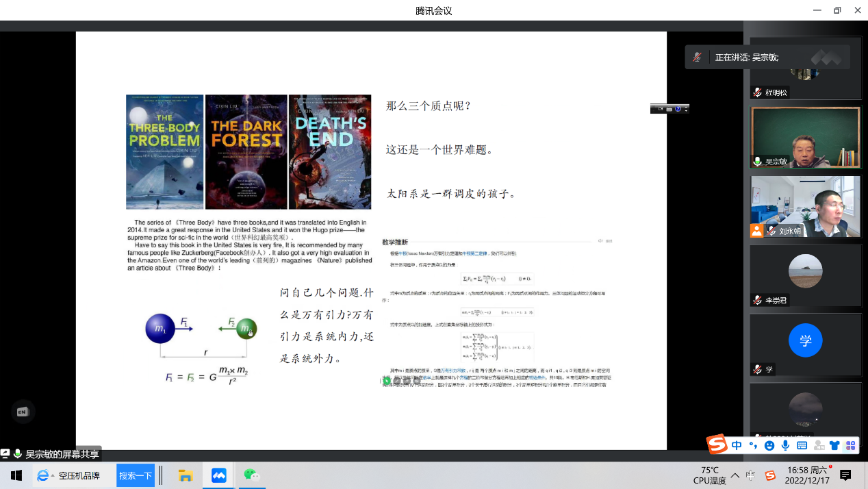868x489 pixels.
Task: Click the blue help question mark icon
Action: point(678,109)
